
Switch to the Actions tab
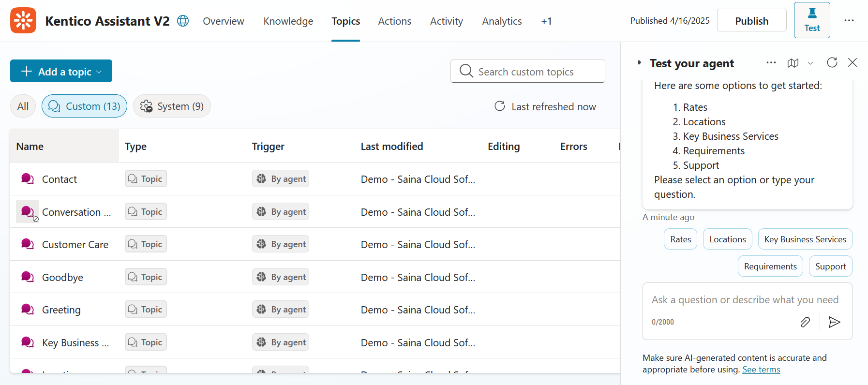[x=395, y=21]
